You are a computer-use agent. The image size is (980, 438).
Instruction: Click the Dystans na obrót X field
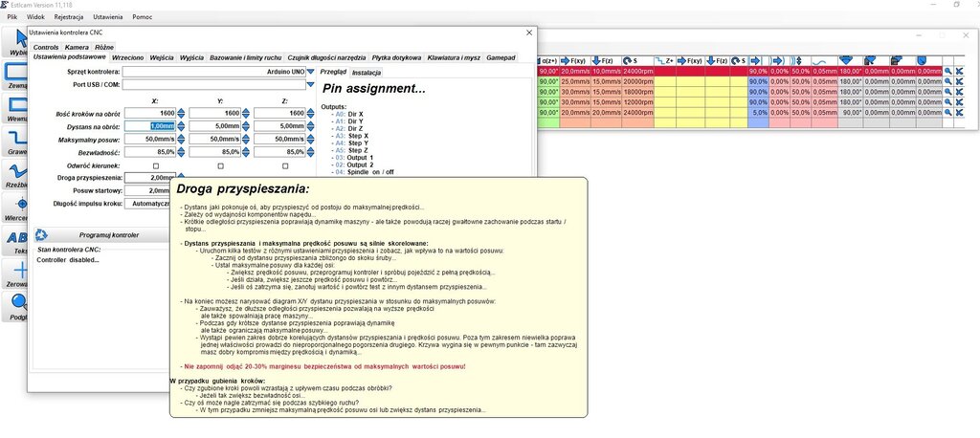[148, 125]
